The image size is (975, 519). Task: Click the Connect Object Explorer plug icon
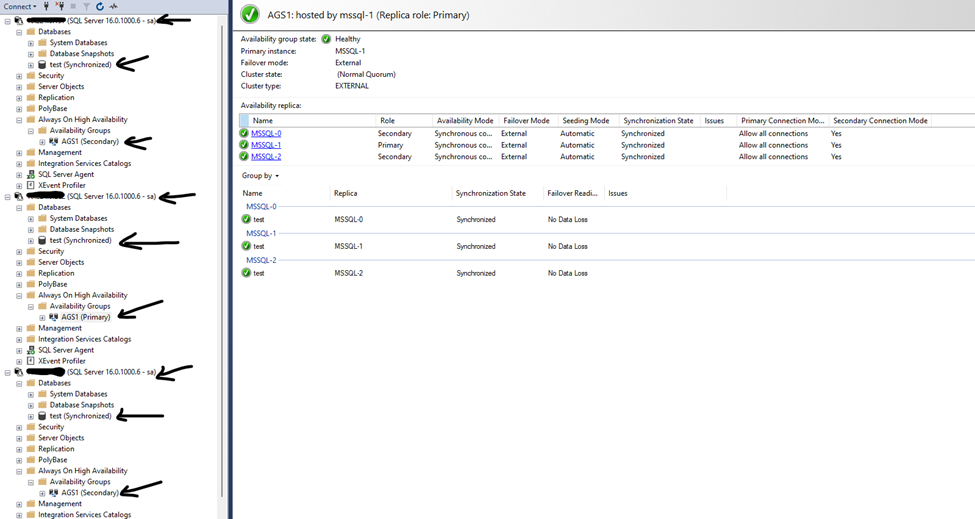[x=47, y=6]
